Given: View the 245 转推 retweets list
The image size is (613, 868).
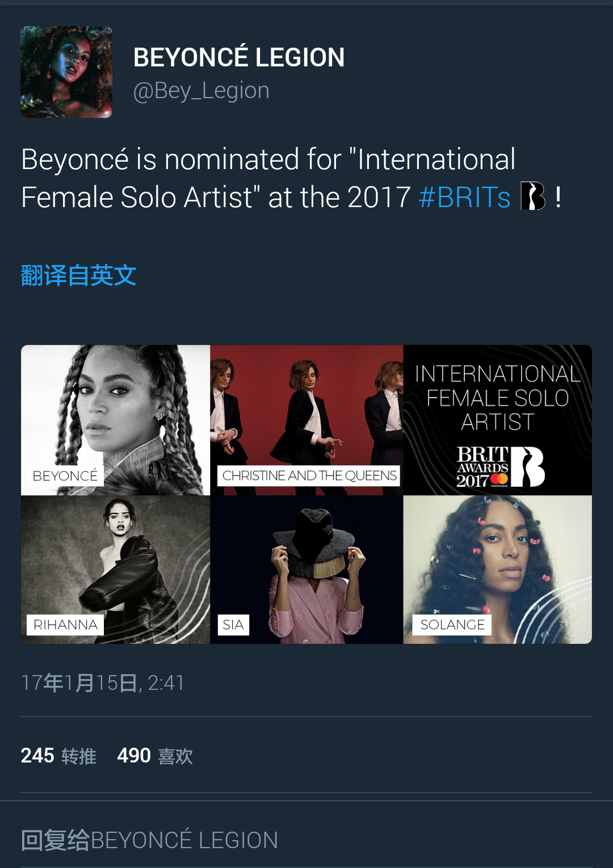Looking at the screenshot, I should coord(58,756).
